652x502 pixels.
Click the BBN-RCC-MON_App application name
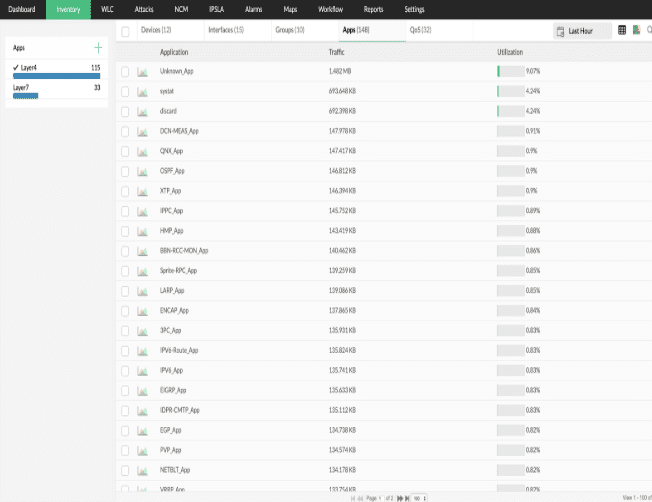[x=184, y=251]
